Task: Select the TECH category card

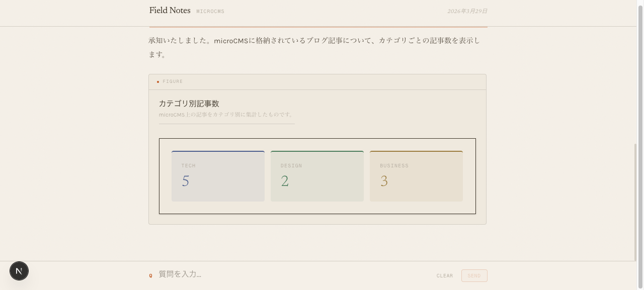Action: [x=218, y=175]
